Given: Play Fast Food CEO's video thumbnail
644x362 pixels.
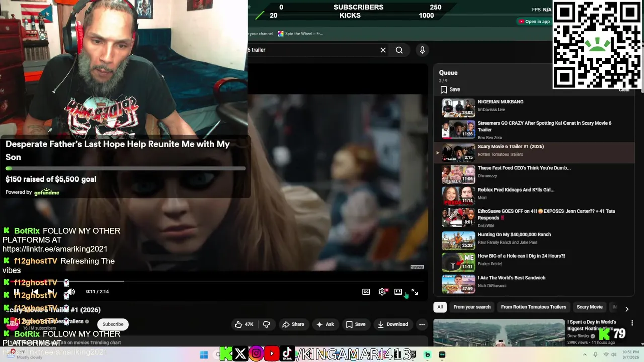Looking at the screenshot, I should point(458,174).
